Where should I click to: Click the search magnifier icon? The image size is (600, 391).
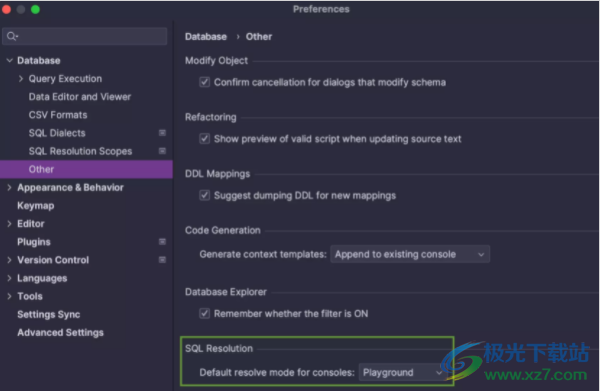[x=12, y=36]
